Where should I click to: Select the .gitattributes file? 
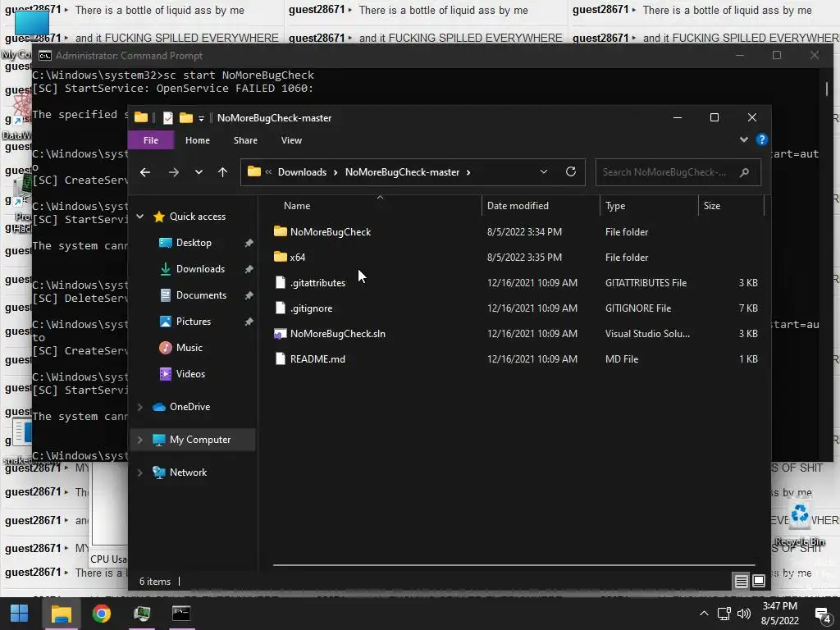click(317, 283)
